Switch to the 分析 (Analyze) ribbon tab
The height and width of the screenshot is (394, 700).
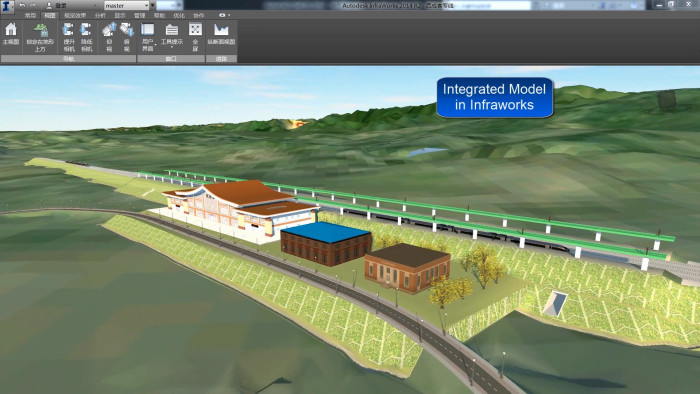(100, 15)
